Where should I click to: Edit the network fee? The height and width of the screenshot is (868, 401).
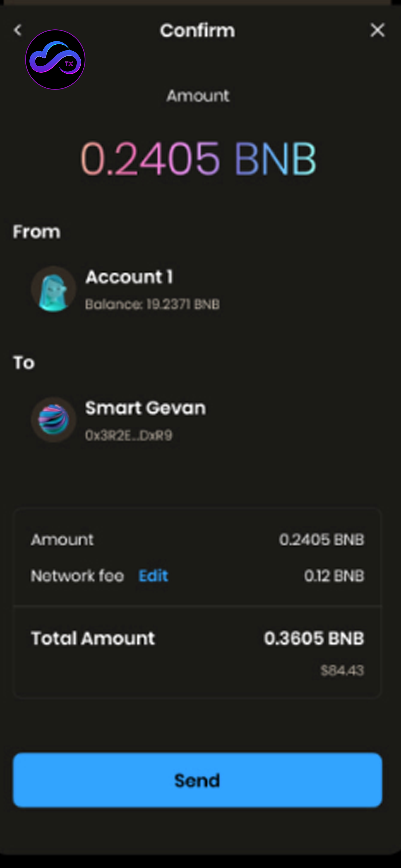[x=153, y=576]
